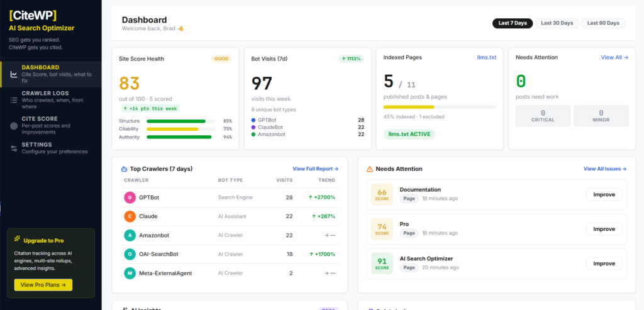Click the Documentation page title

click(420, 190)
